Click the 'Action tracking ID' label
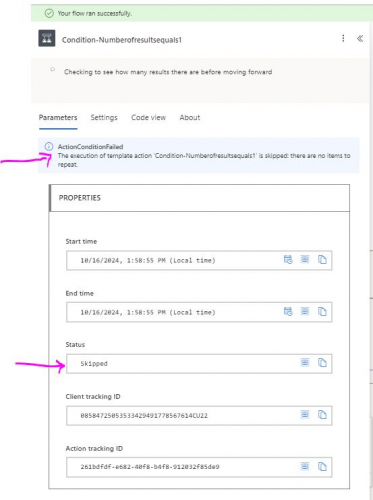 point(94,449)
